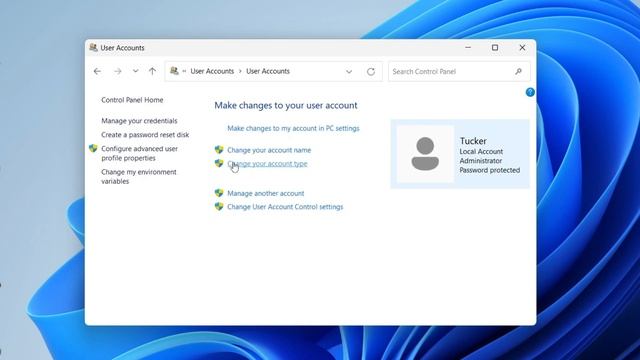Click the search magnifier icon

(518, 71)
